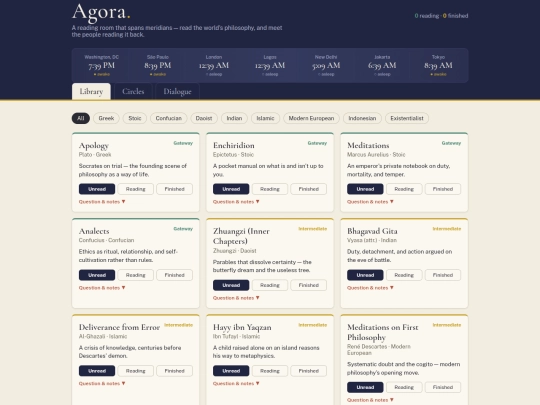Mark Hayy ibn Yaqzan as Finished
540x405 pixels.
309,371
